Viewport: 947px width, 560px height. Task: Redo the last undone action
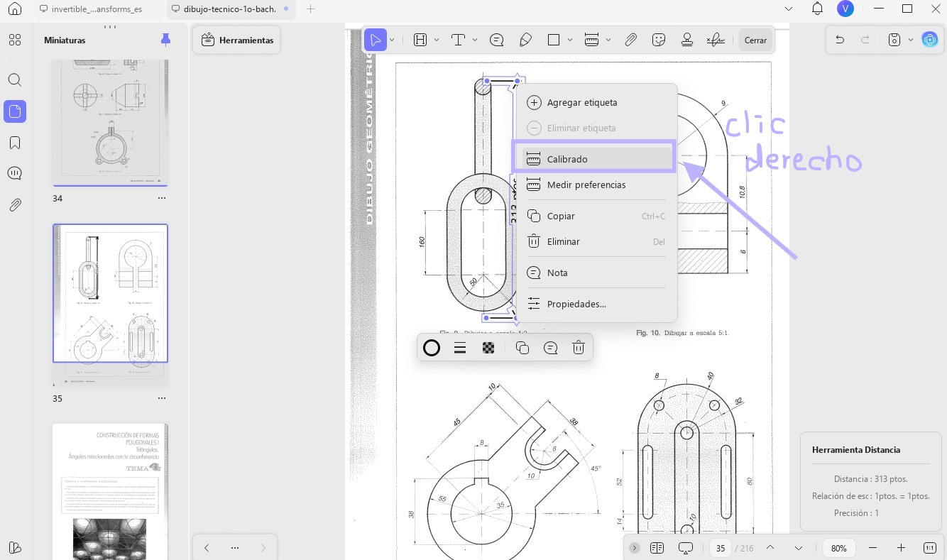865,40
